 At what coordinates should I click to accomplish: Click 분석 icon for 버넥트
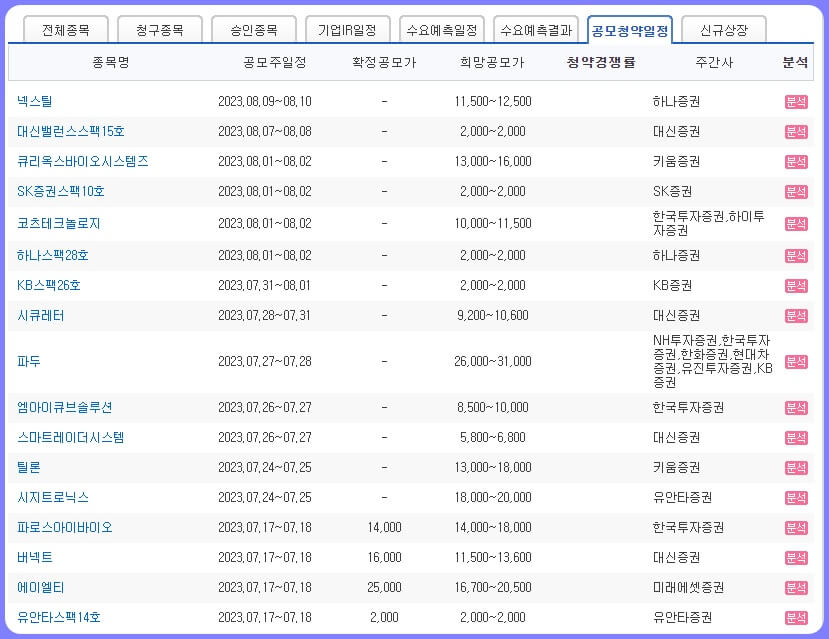[796, 558]
